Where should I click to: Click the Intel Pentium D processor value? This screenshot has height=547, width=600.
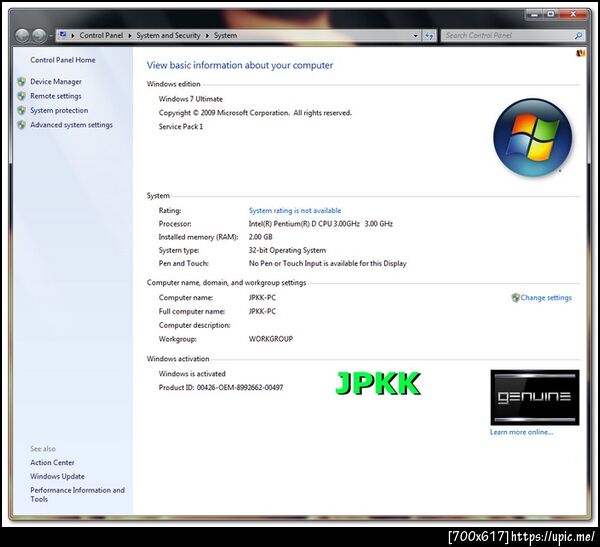pos(321,224)
